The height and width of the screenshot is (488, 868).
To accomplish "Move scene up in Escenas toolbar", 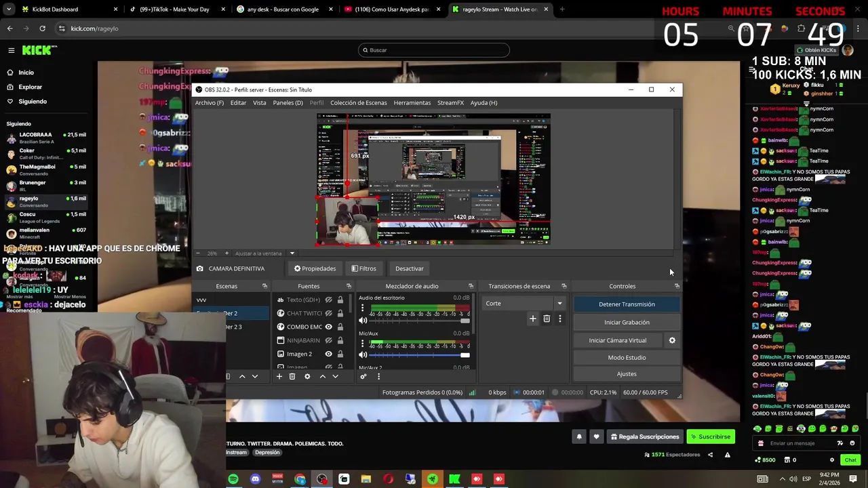I will (242, 376).
